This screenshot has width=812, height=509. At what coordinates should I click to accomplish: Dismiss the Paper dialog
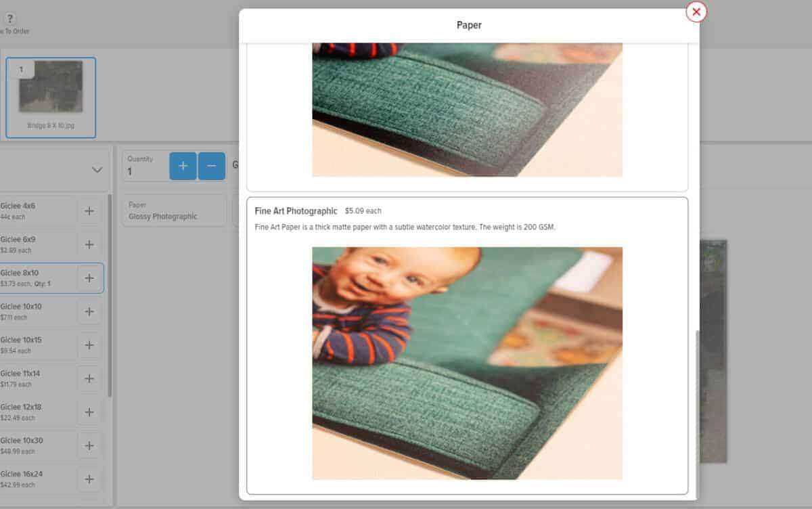tap(696, 12)
